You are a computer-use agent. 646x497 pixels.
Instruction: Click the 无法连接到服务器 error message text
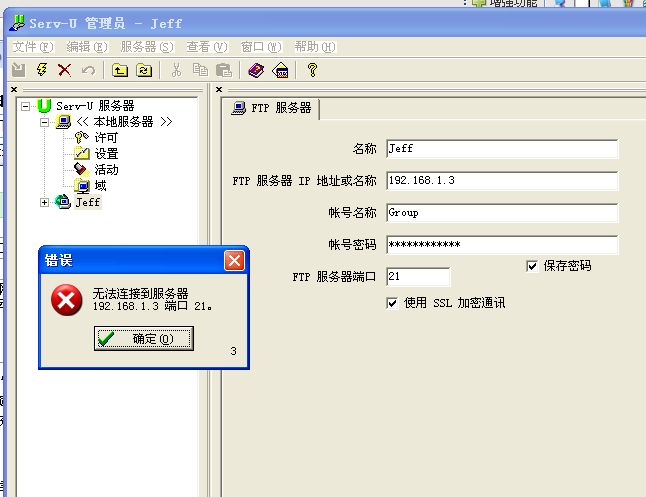tap(140, 293)
